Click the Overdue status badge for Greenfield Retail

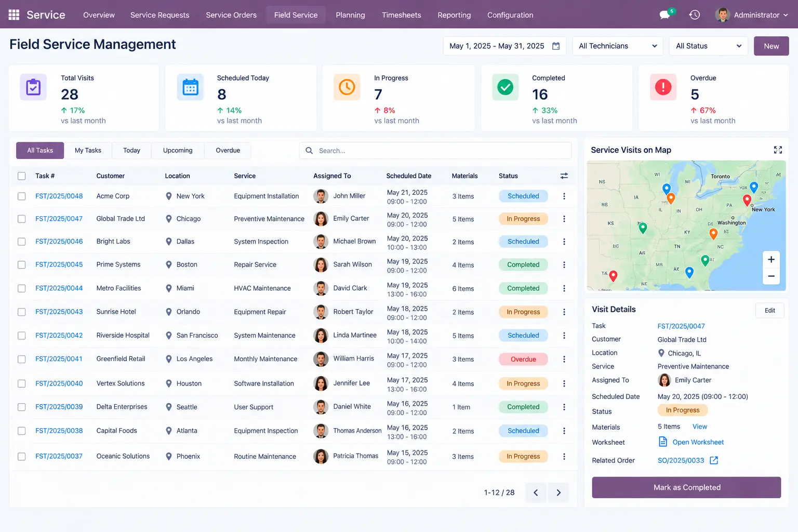tap(523, 359)
